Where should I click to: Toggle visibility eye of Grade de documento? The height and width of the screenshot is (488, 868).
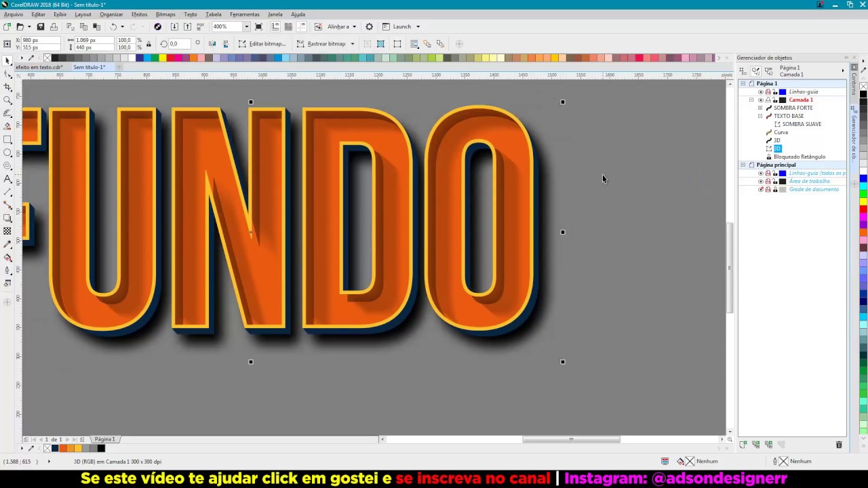click(x=761, y=189)
